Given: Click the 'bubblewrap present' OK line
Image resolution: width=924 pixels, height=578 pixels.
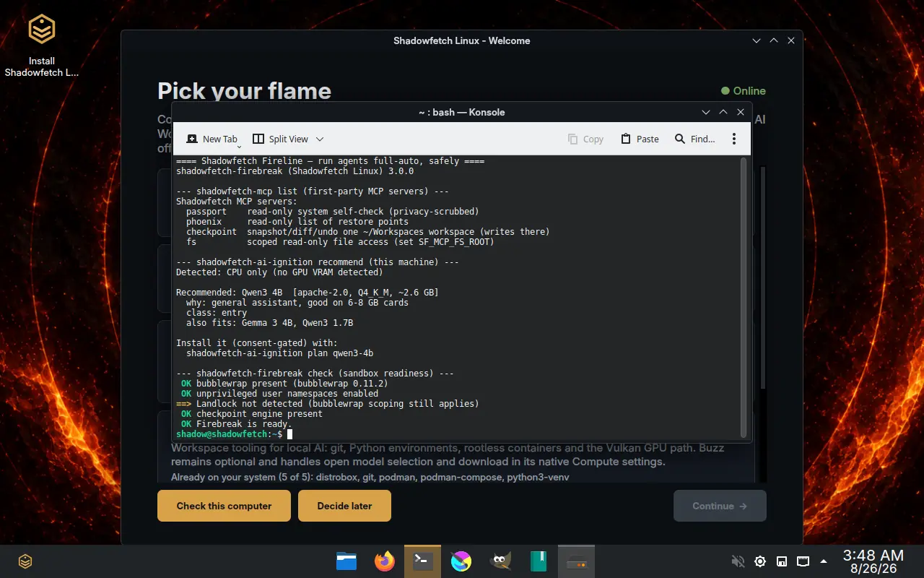Looking at the screenshot, I should point(284,384).
